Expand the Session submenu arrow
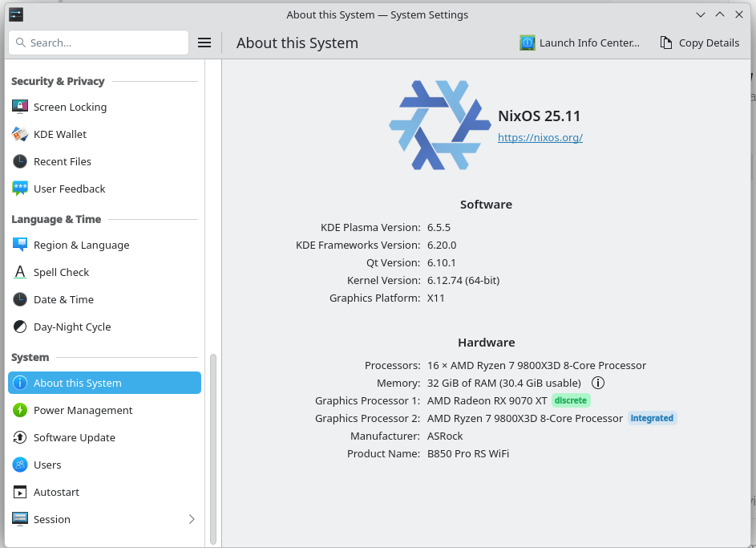This screenshot has width=756, height=548. tap(192, 519)
